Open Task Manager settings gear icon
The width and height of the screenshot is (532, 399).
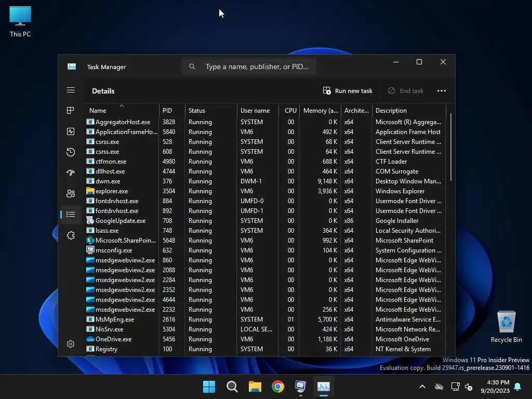point(71,344)
